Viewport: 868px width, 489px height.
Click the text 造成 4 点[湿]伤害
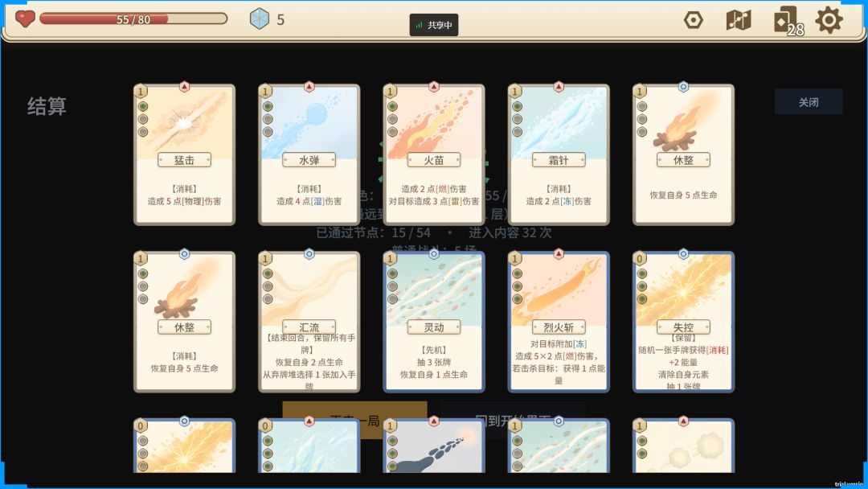point(309,202)
